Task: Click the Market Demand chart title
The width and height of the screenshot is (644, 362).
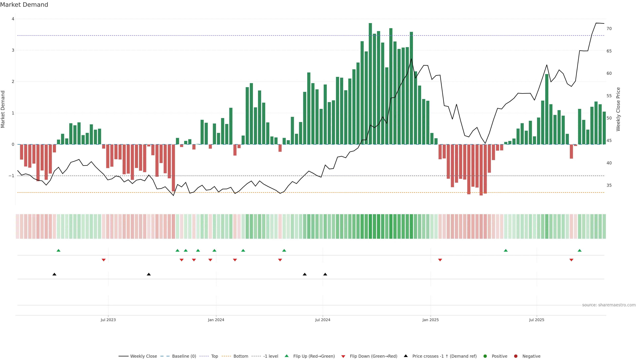Action: pos(24,5)
